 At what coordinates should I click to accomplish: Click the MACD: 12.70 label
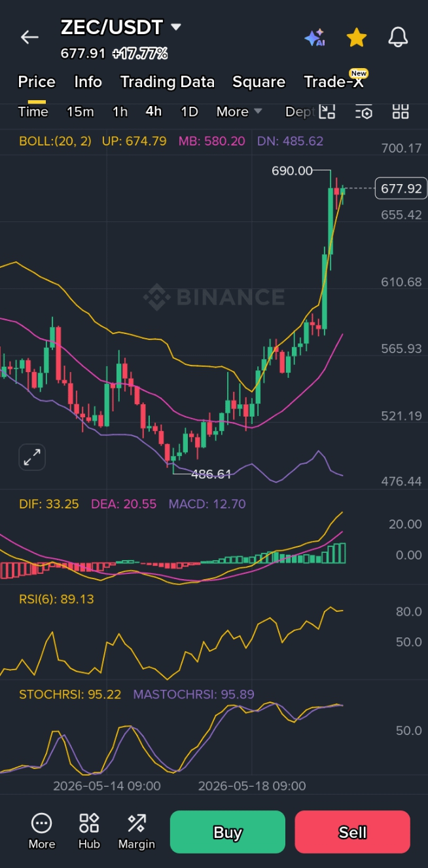pyautogui.click(x=207, y=504)
